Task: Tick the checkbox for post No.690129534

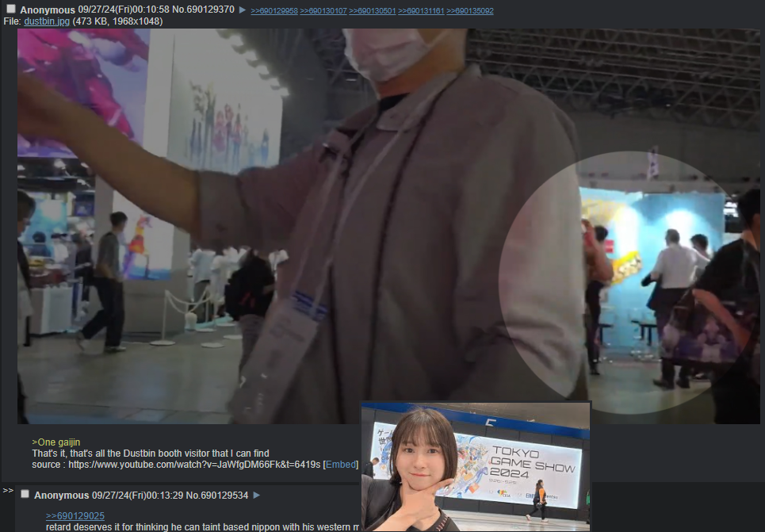Action: [x=25, y=495]
